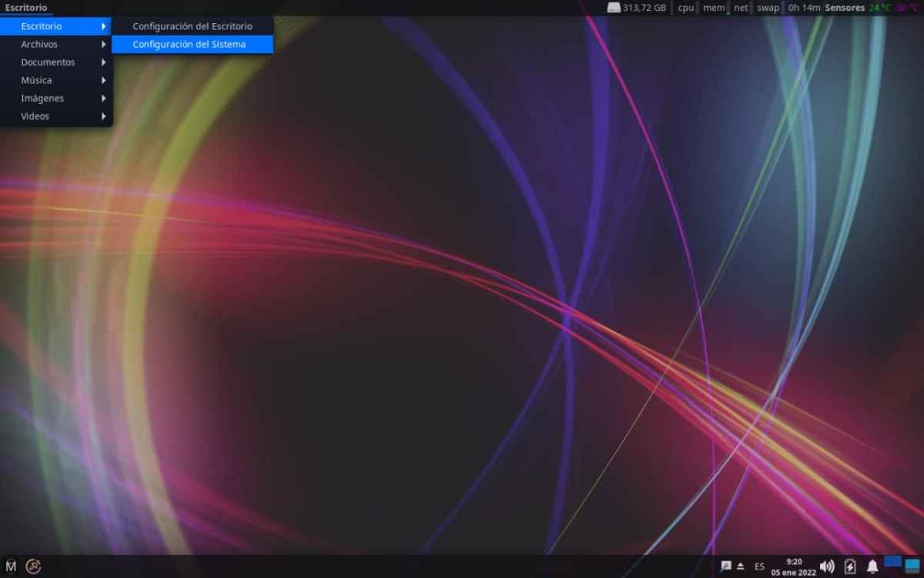924x578 pixels.
Task: Open the notifications bell icon
Action: click(x=872, y=566)
